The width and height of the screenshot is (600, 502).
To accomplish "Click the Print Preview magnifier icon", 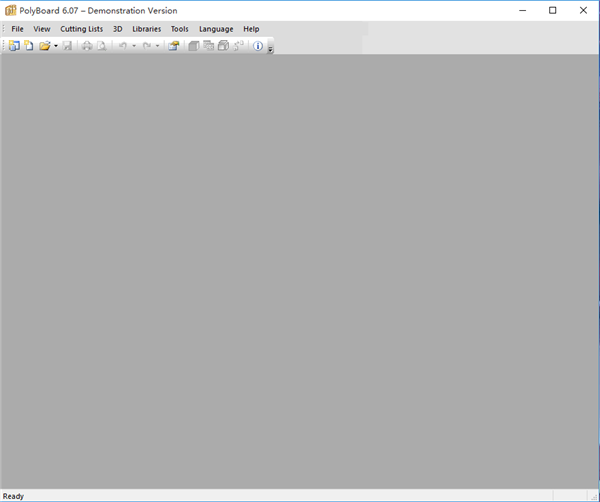I will [x=101, y=46].
